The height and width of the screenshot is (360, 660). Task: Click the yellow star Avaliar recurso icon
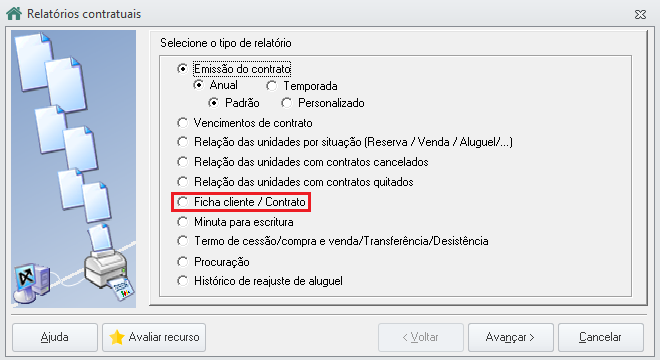point(117,337)
